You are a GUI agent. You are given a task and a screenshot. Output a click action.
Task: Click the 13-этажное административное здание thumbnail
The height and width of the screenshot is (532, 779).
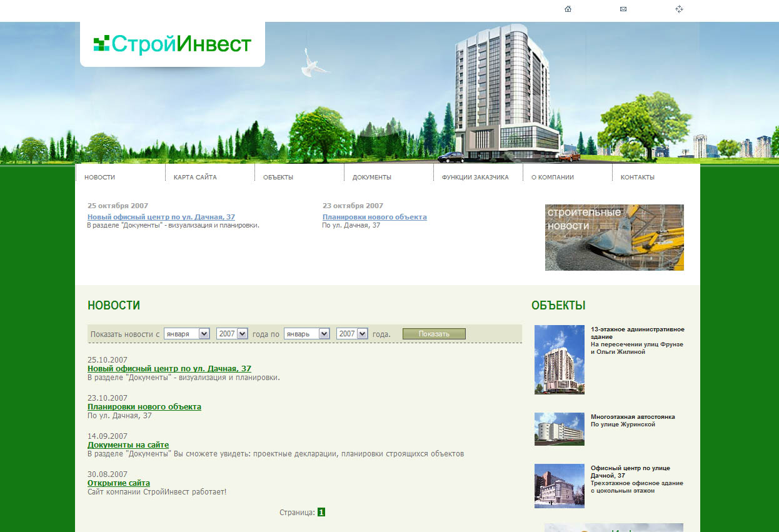click(560, 359)
